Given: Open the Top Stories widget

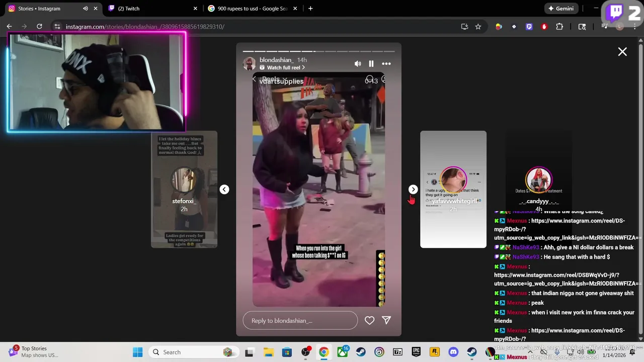Looking at the screenshot, I should (33, 352).
